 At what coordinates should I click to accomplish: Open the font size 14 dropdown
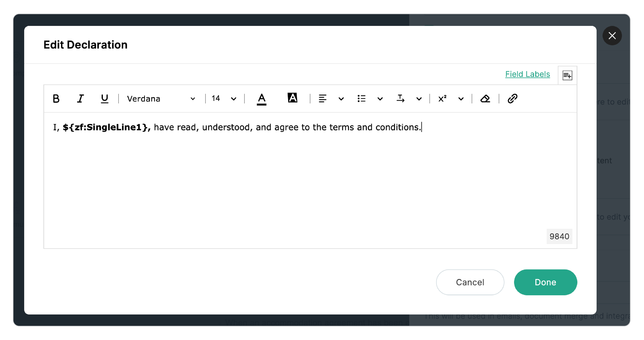(223, 99)
